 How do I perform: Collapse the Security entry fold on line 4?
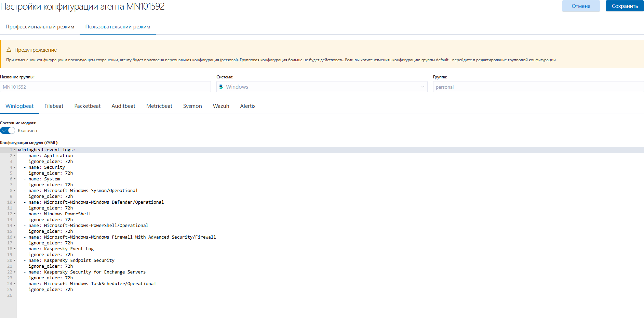15,167
